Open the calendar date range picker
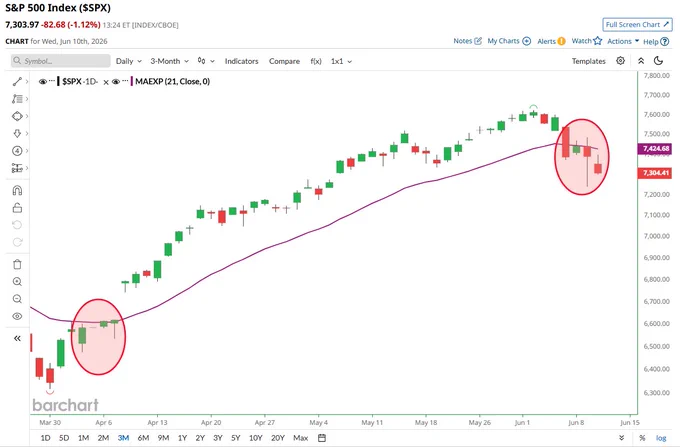The height and width of the screenshot is (447, 680). 322,438
